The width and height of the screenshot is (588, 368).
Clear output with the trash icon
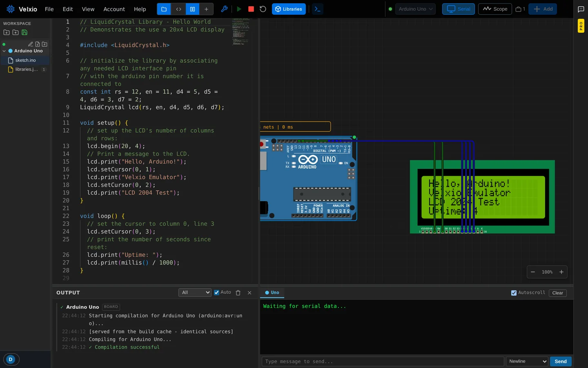[x=238, y=293]
